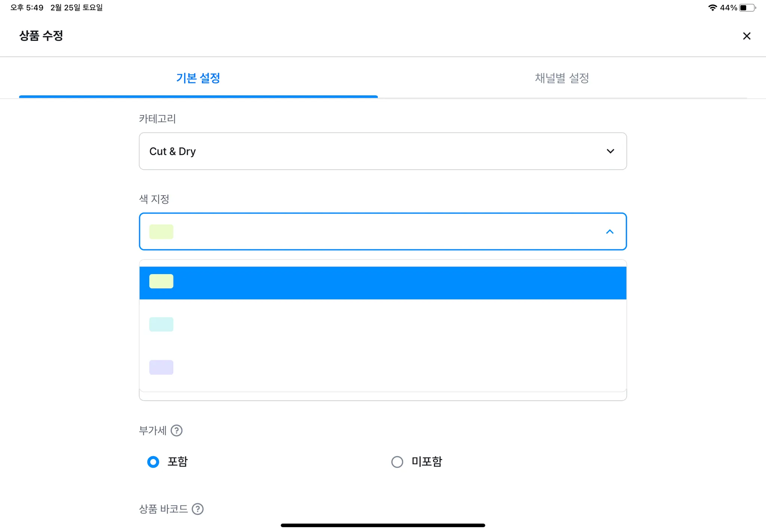Close the 상품 수정 dialog

point(747,36)
